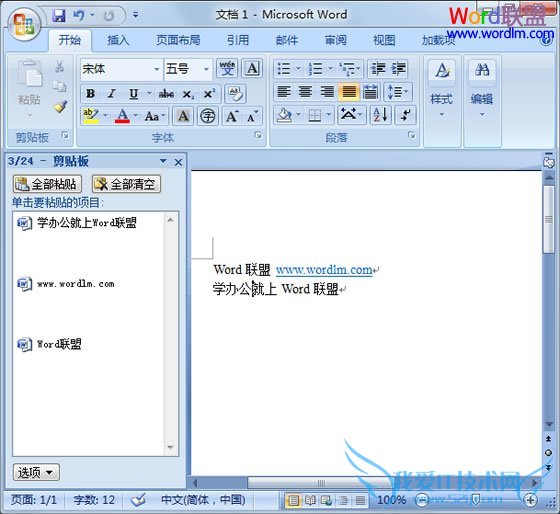
Task: Toggle bold formatting
Action: click(90, 94)
